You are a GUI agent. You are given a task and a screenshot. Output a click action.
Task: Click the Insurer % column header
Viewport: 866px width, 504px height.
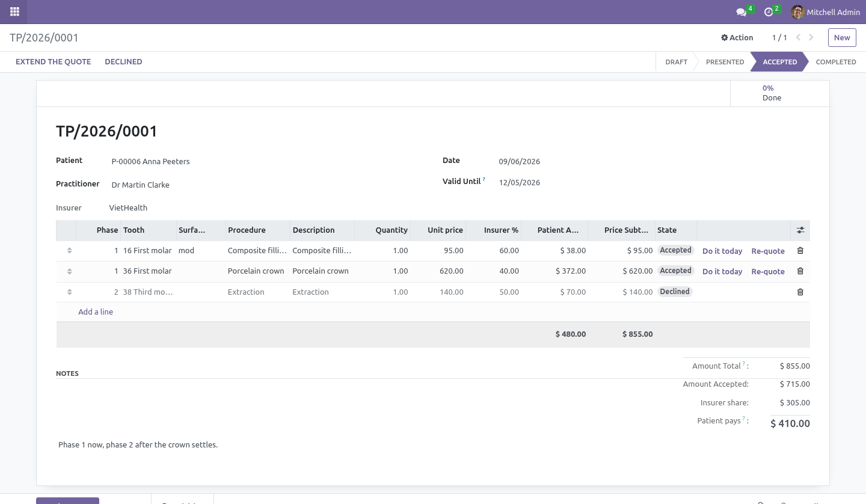pyautogui.click(x=494, y=230)
